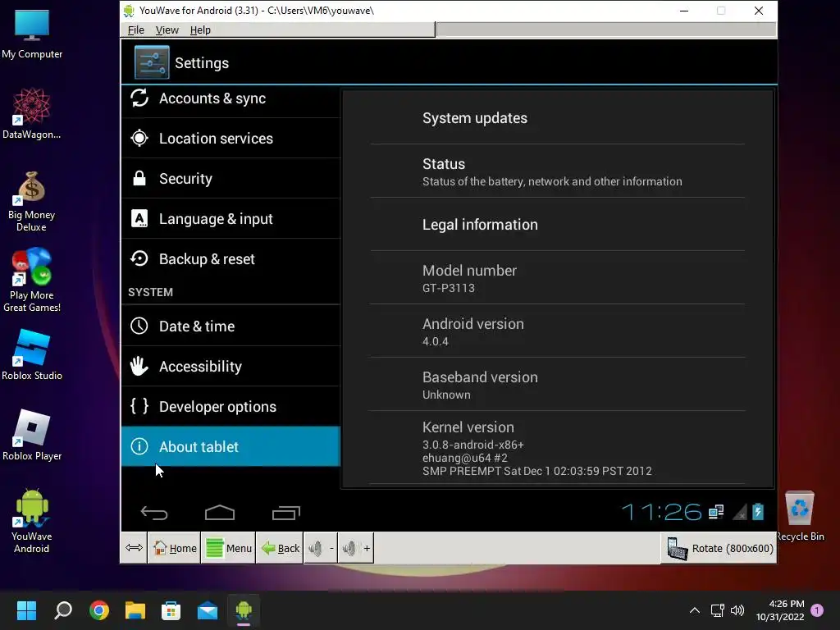Lower volume with speaker minus button
The height and width of the screenshot is (630, 840).
point(321,548)
